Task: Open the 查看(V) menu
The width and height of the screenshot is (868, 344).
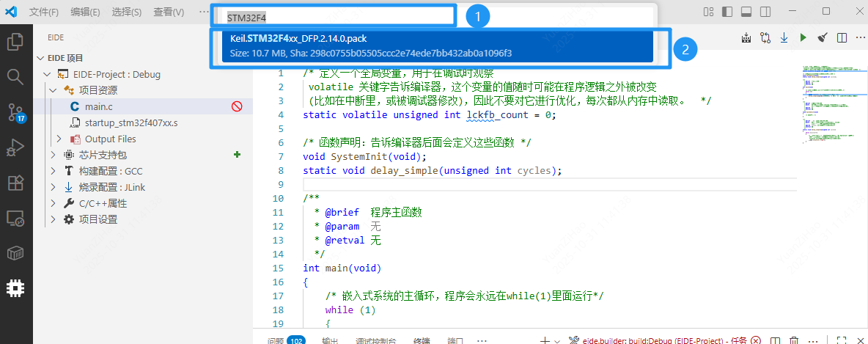Action: tap(169, 12)
